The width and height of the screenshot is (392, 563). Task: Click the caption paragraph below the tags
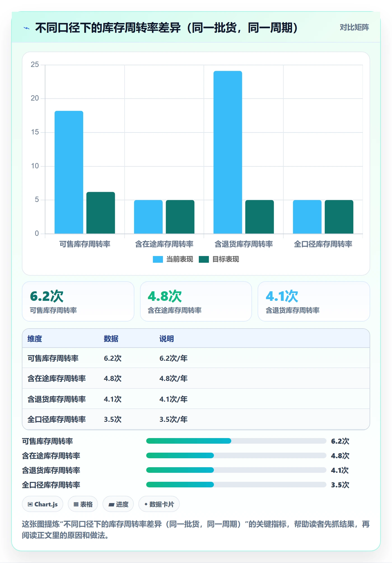click(196, 530)
